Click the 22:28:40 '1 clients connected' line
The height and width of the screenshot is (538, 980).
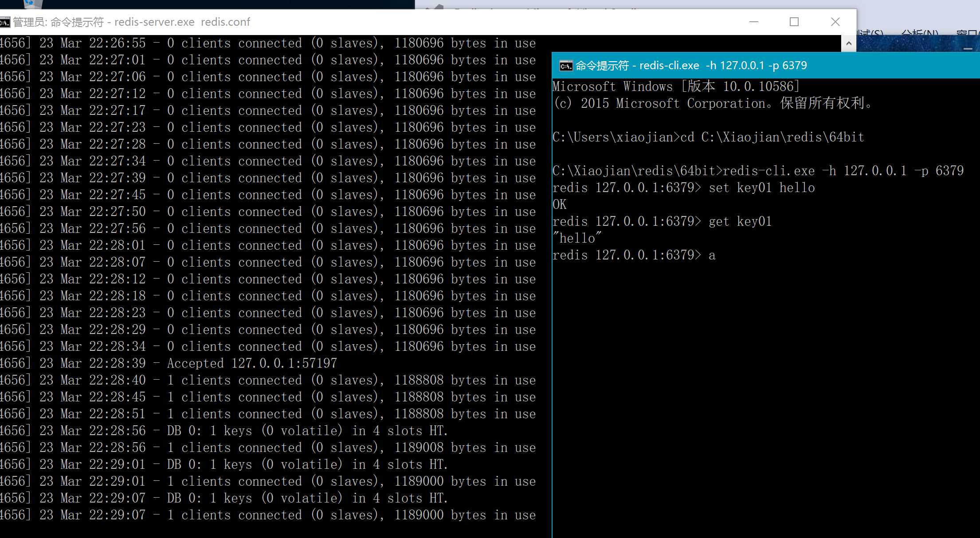(x=268, y=380)
